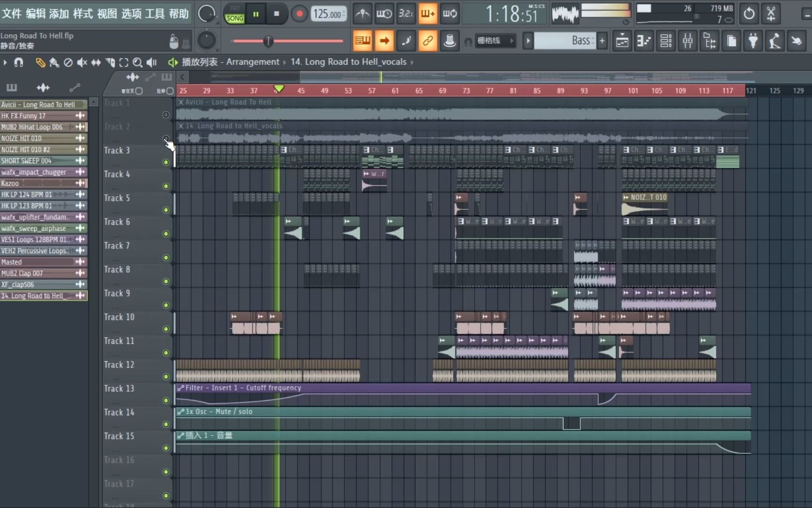
Task: Open the Playlist window icon
Action: coord(622,41)
